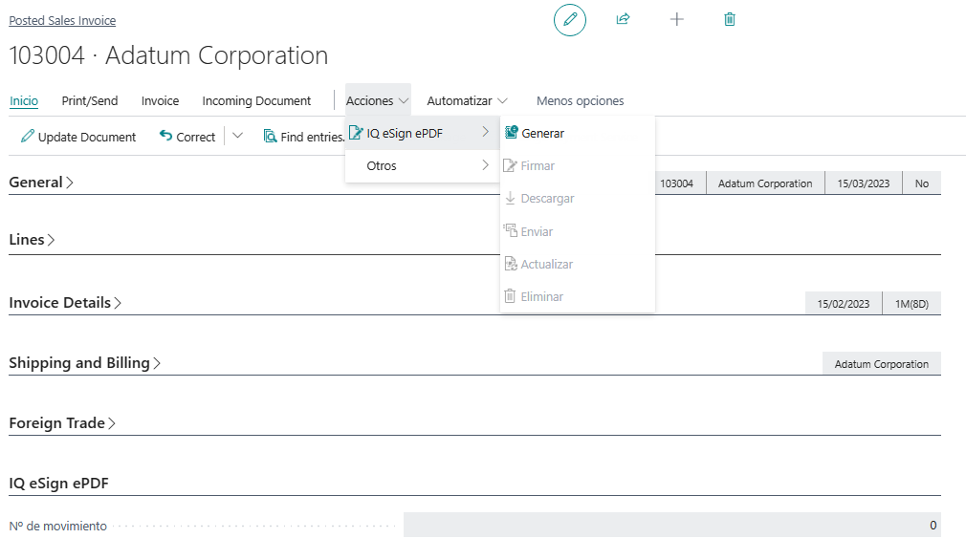Switch to the Incoming Document tab

pyautogui.click(x=256, y=100)
